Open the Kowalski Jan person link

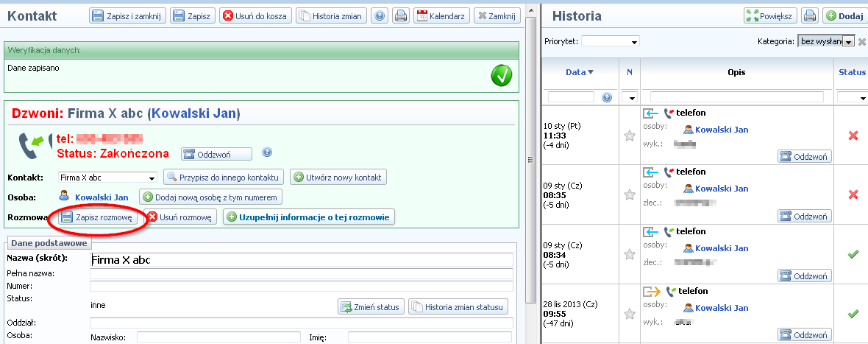(x=102, y=197)
